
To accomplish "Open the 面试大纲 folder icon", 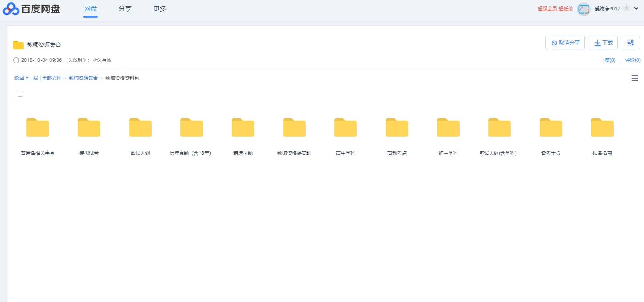I will 140,128.
